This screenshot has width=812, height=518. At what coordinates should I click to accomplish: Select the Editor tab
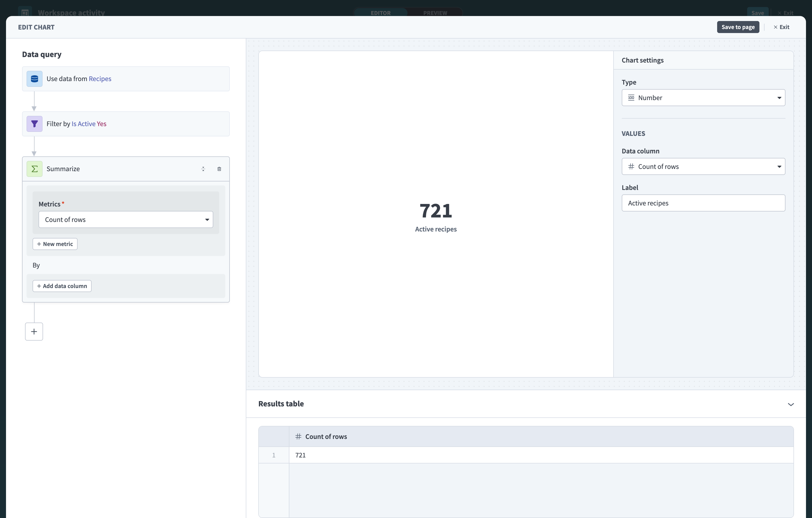pos(380,13)
